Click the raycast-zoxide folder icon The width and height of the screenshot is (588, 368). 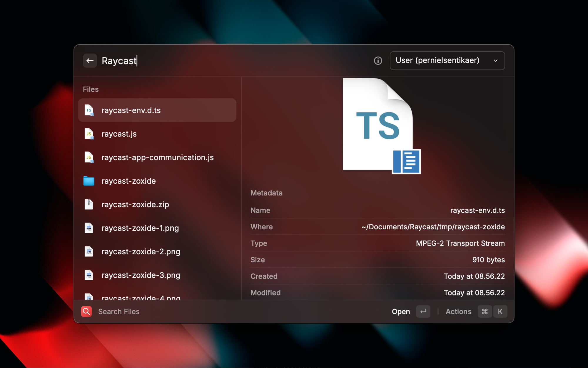(89, 181)
